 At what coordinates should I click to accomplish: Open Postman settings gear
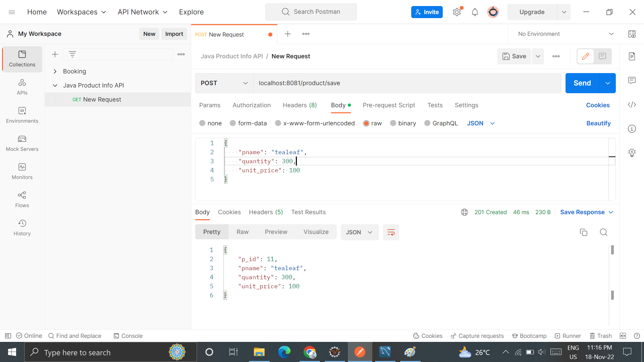pos(457,12)
